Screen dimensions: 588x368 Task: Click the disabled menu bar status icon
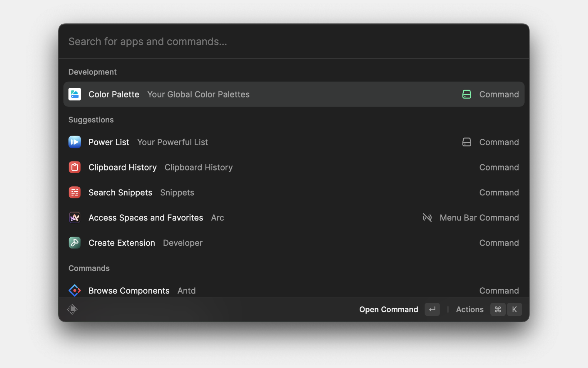[x=427, y=218]
